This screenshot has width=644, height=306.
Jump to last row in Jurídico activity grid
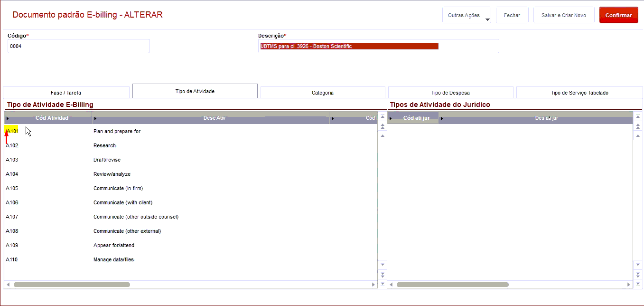638,284
